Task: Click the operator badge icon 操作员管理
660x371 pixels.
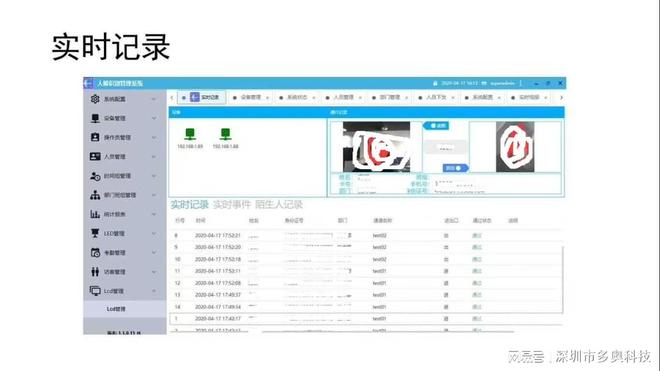Action: pyautogui.click(x=95, y=137)
